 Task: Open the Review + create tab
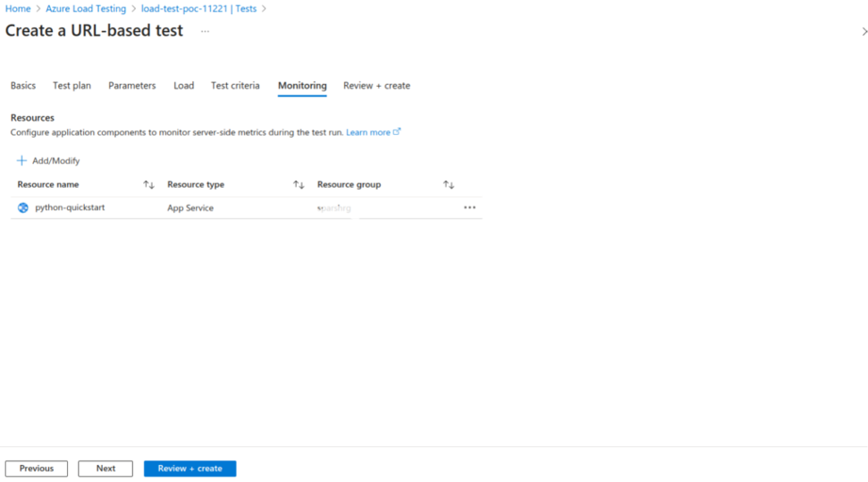tap(376, 85)
